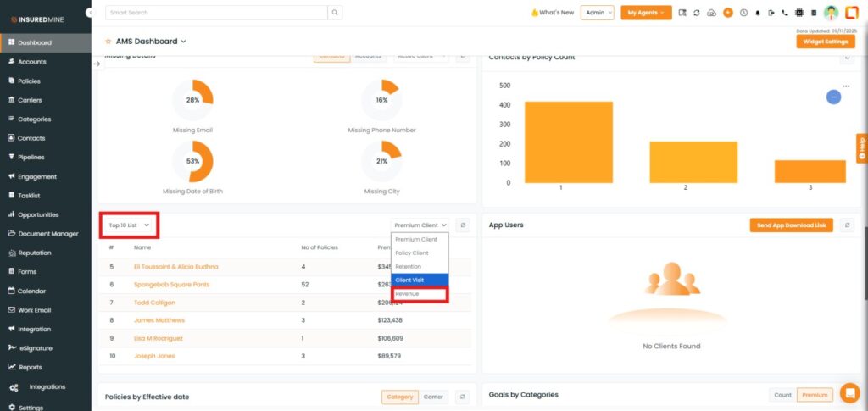This screenshot has width=868, height=411.
Task: Open the orange chat bubble icon
Action: coord(849,392)
